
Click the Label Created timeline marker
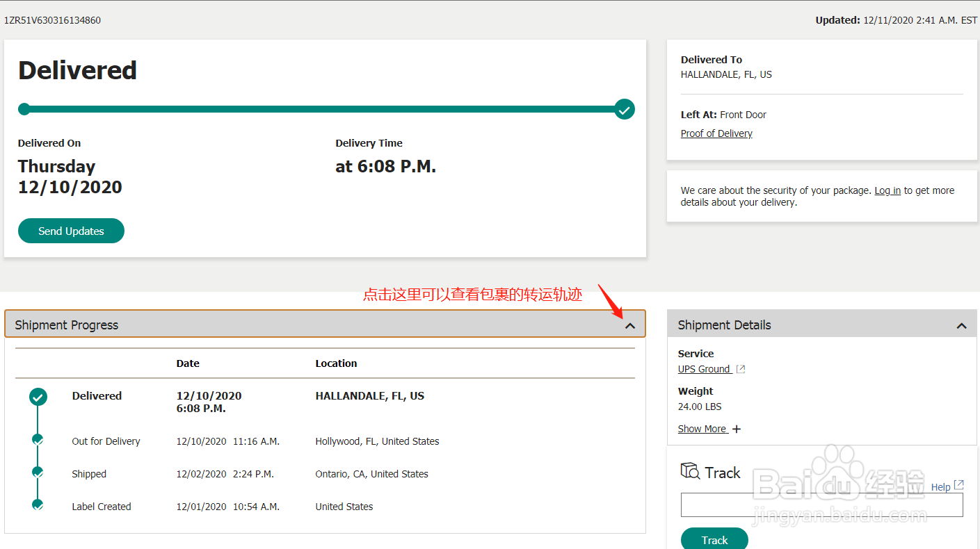[x=38, y=505]
